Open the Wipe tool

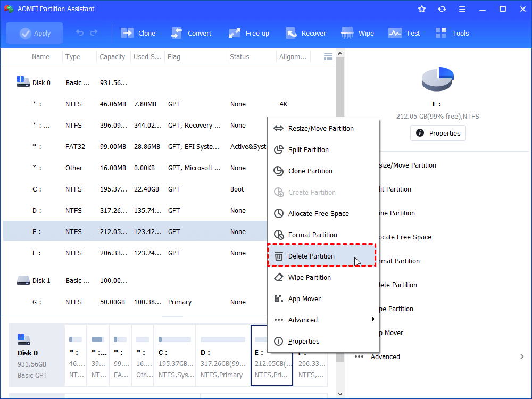coord(358,33)
